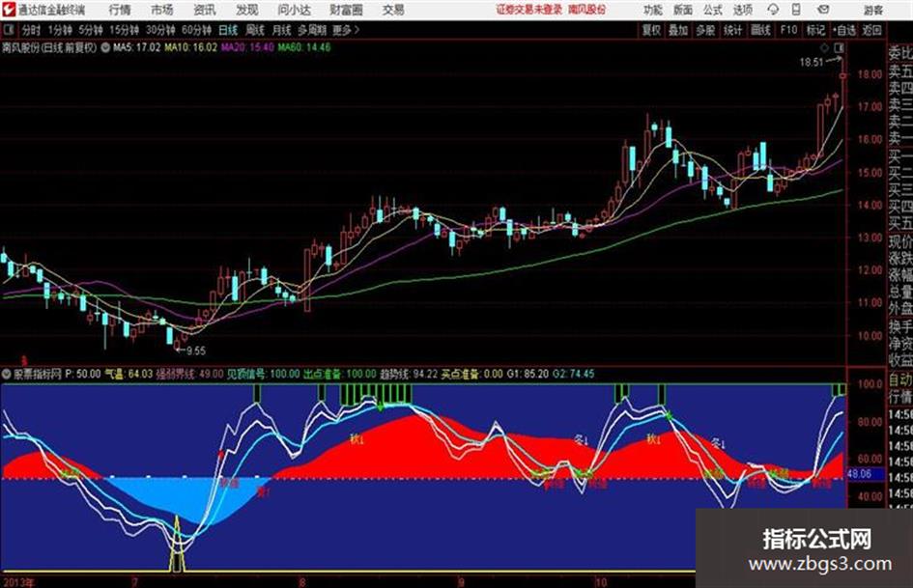This screenshot has height=588, width=913.
Task: Expand the 更多 periods list
Action: point(346,30)
